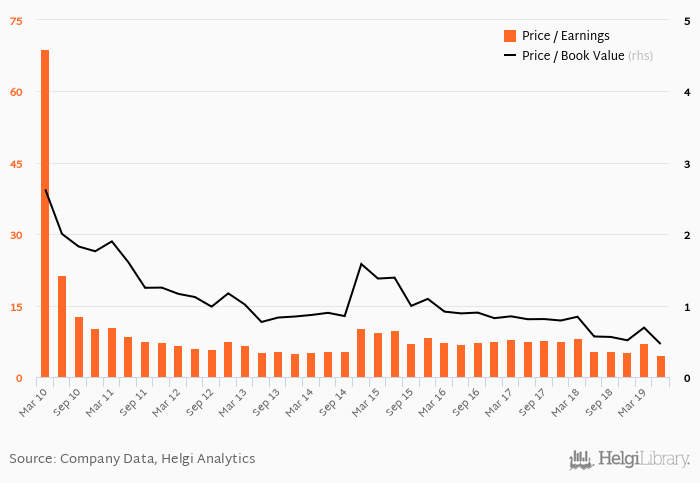
Task: Click the 75 value on left axis
Action: (x=16, y=20)
